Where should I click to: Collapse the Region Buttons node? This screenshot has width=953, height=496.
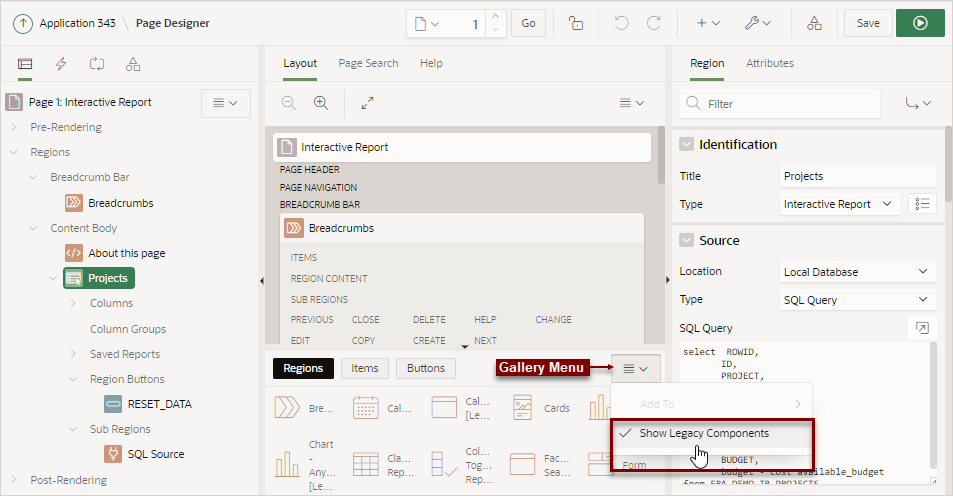pos(73,379)
